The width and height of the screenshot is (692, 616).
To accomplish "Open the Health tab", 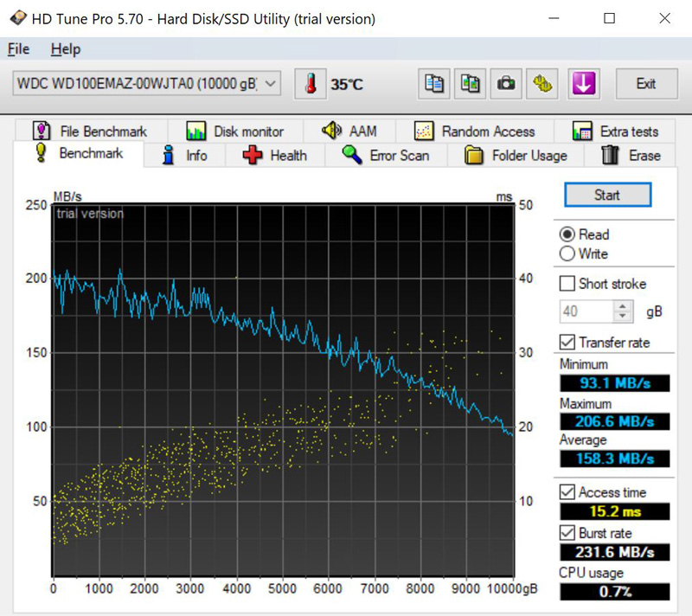I will 275,156.
